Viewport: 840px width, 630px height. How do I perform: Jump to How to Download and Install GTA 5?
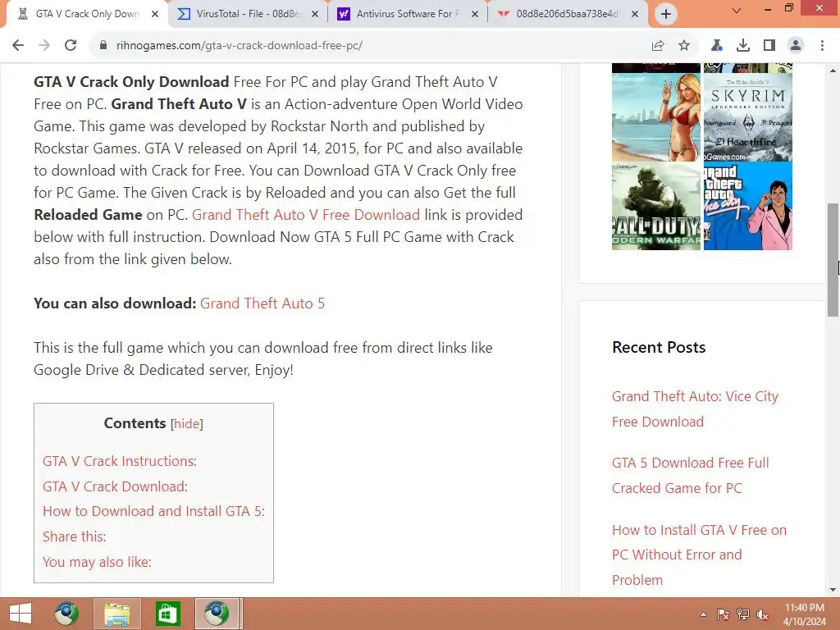point(153,511)
